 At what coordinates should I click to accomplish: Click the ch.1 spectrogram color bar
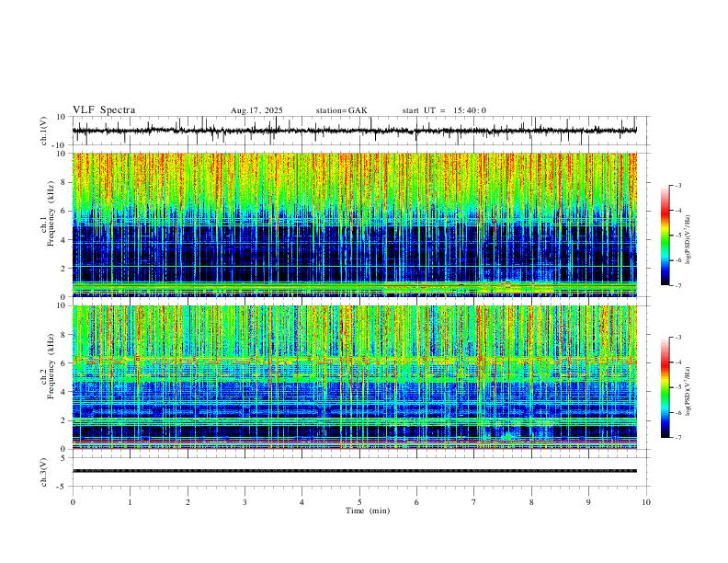click(665, 236)
